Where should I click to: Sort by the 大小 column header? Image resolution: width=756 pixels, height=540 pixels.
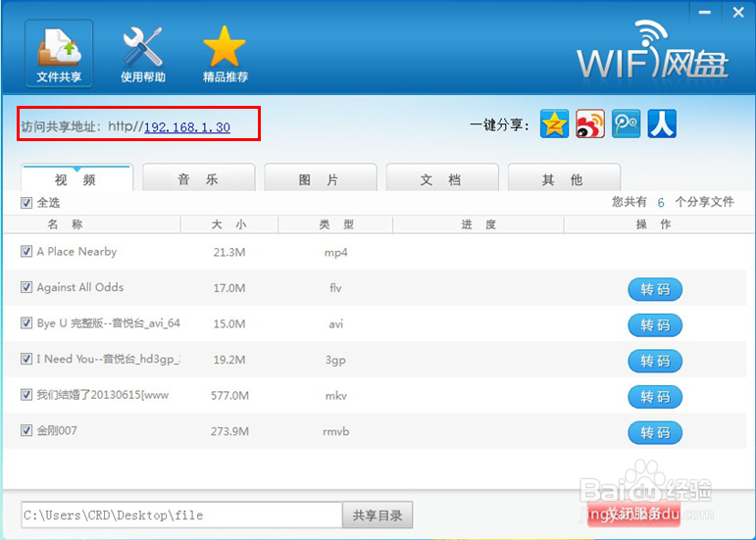tap(229, 224)
